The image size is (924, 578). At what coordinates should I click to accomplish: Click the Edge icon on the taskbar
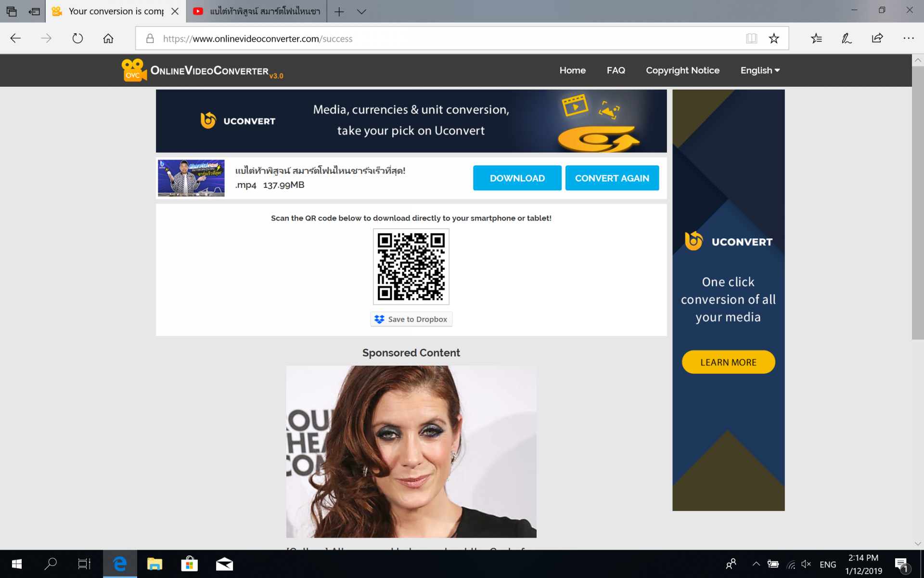coord(120,564)
